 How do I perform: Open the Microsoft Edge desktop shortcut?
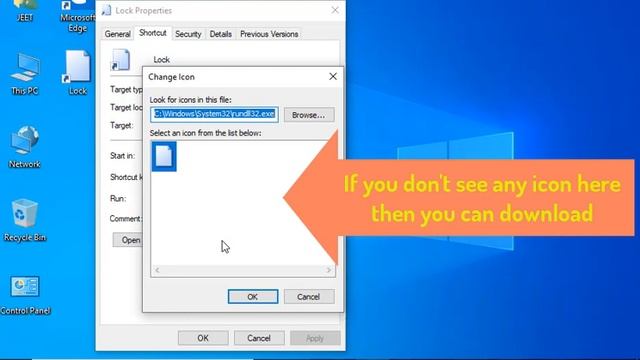[x=77, y=17]
